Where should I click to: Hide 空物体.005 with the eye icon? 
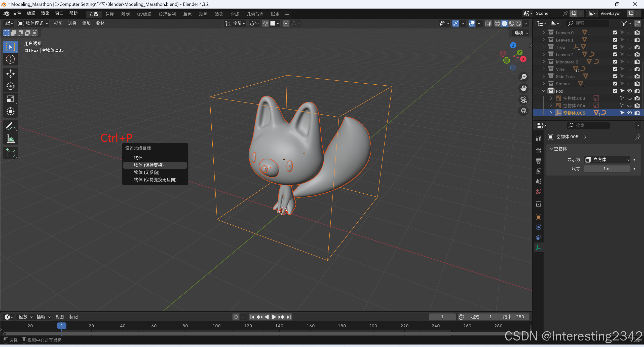tap(629, 113)
